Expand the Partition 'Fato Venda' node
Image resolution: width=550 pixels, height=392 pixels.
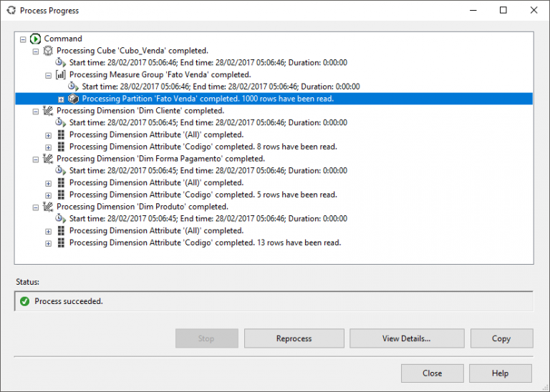point(61,99)
